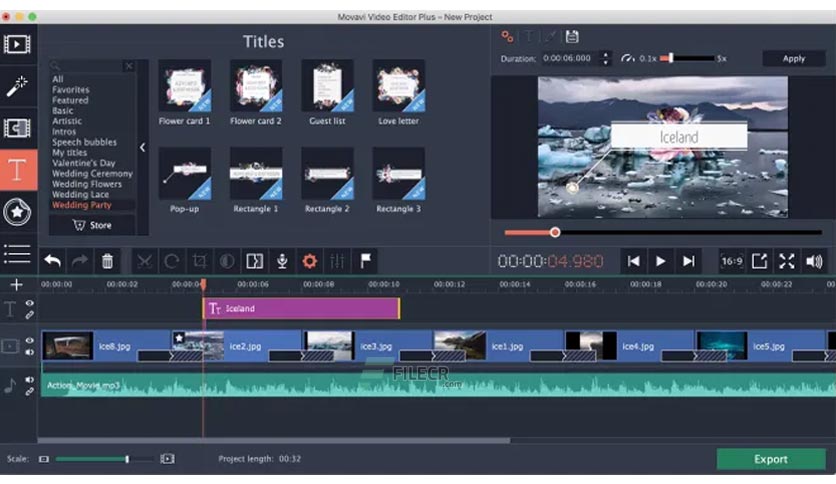Click the preview progress slider handle
836x484 pixels.
[555, 232]
